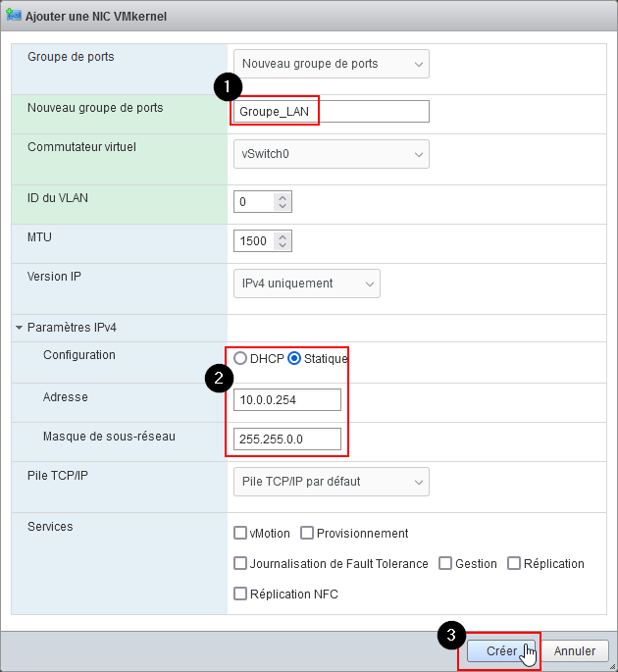
Task: Decrease the VLAN ID with down arrow
Action: tap(282, 206)
